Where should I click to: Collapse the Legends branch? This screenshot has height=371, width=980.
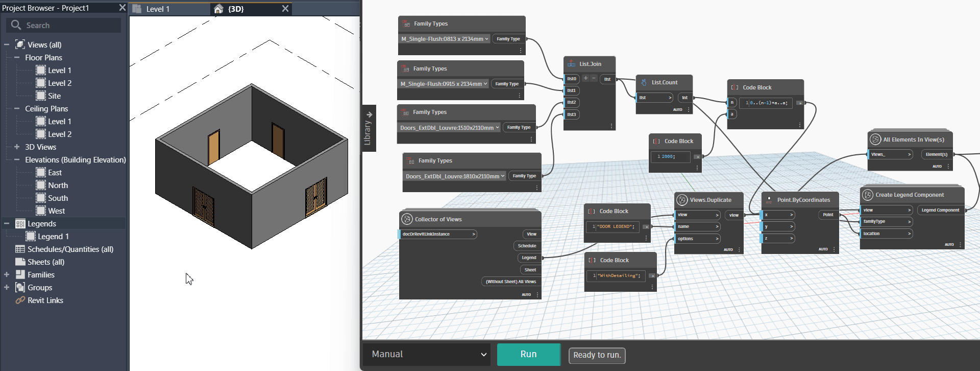(7, 223)
